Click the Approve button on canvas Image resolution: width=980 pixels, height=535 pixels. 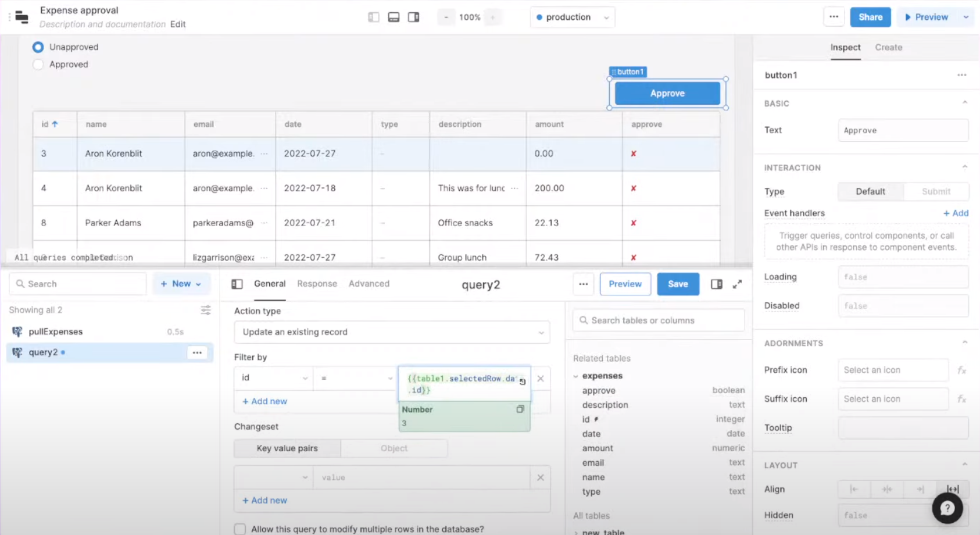click(x=667, y=93)
